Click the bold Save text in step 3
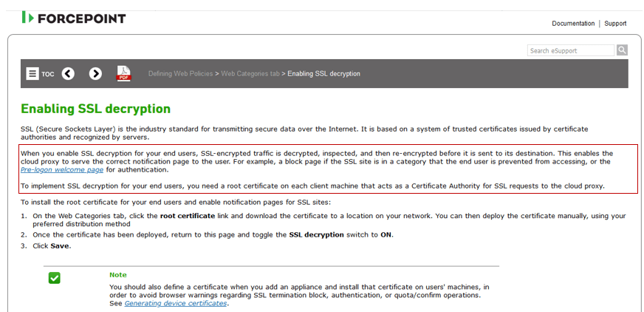The height and width of the screenshot is (312, 644). (x=61, y=245)
